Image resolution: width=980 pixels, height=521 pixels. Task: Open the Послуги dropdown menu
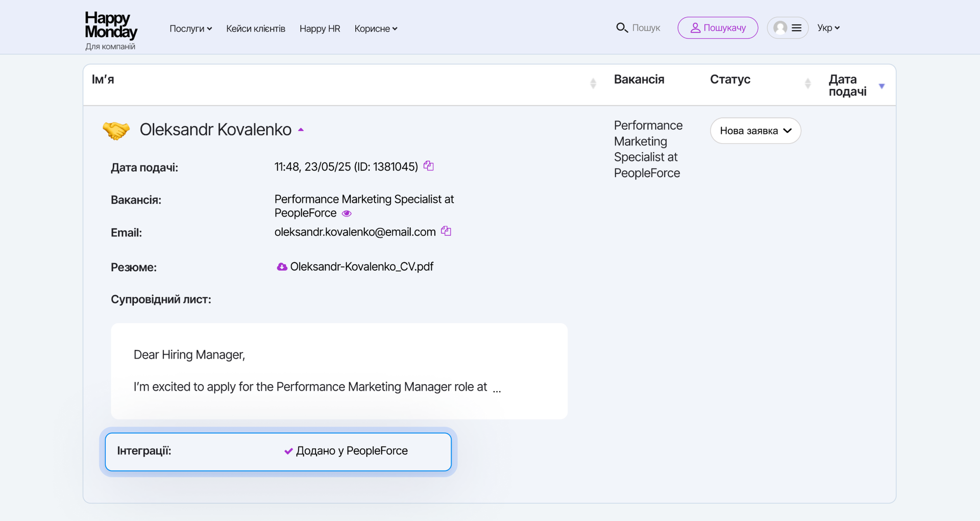[190, 29]
